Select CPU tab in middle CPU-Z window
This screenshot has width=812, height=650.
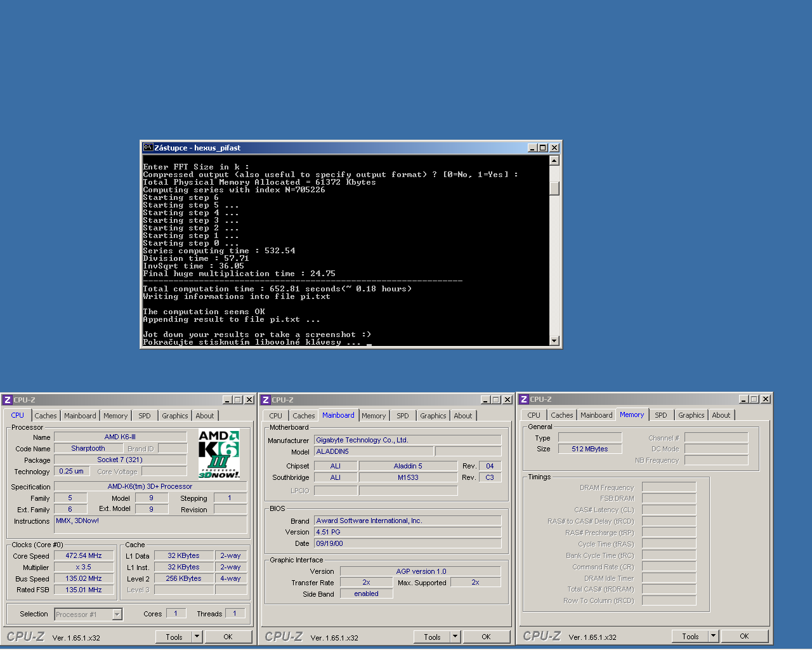[275, 416]
